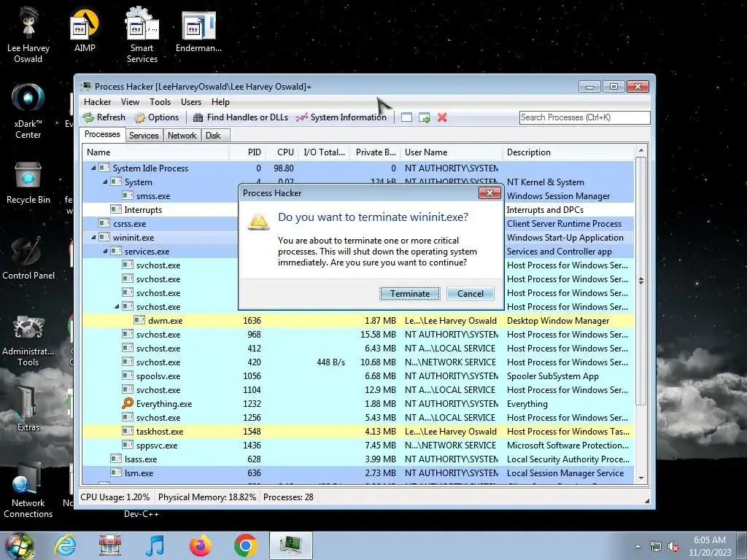Image resolution: width=747 pixels, height=560 pixels.
Task: Open the Hacker menu
Action: click(97, 102)
